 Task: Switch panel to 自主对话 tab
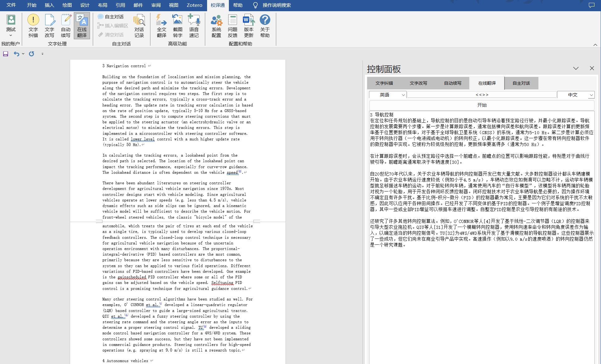point(521,83)
